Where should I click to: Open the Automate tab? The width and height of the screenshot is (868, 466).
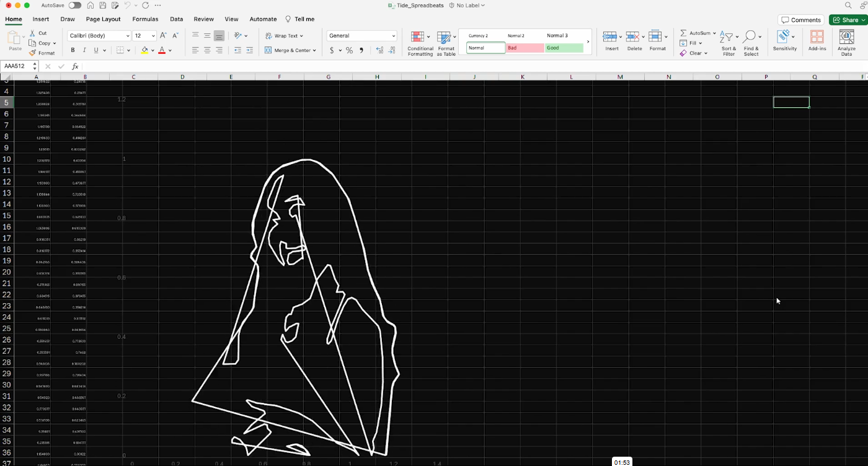click(x=263, y=19)
